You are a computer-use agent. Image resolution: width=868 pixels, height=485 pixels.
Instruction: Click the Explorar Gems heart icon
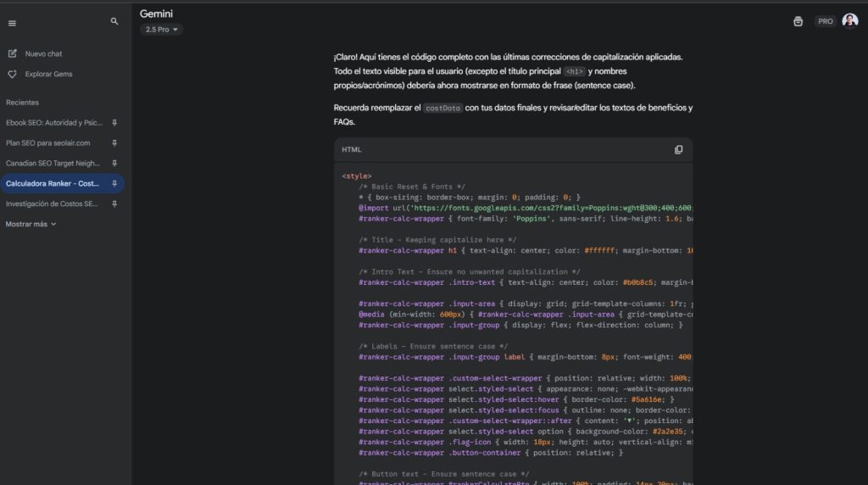[12, 74]
